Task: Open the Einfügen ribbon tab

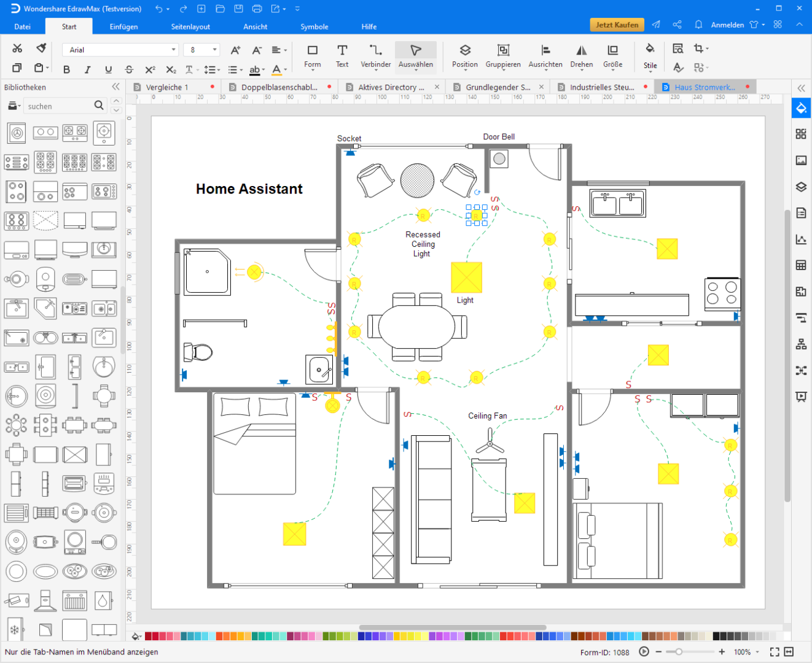Action: coord(123,26)
